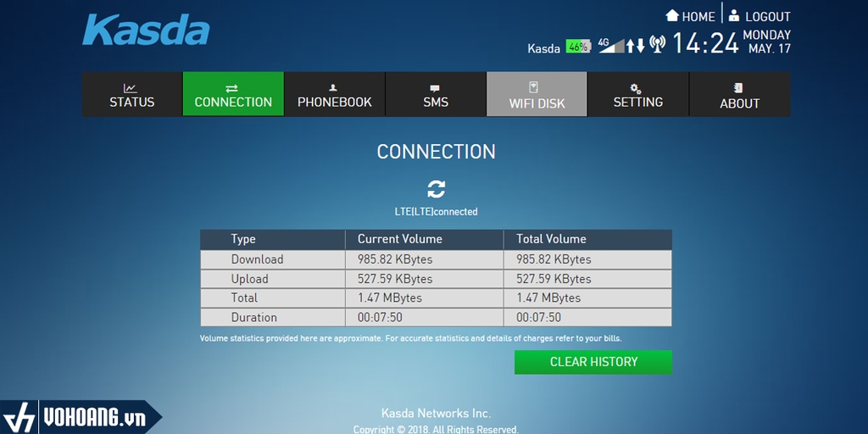The height and width of the screenshot is (434, 868).
Task: Click the refresh connection icon
Action: pos(437,189)
